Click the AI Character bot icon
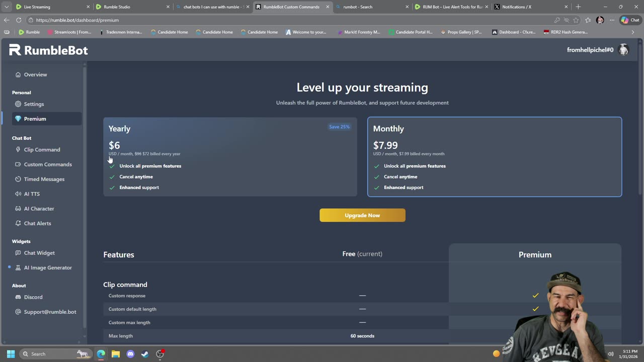Image resolution: width=644 pixels, height=362 pixels. 18,209
